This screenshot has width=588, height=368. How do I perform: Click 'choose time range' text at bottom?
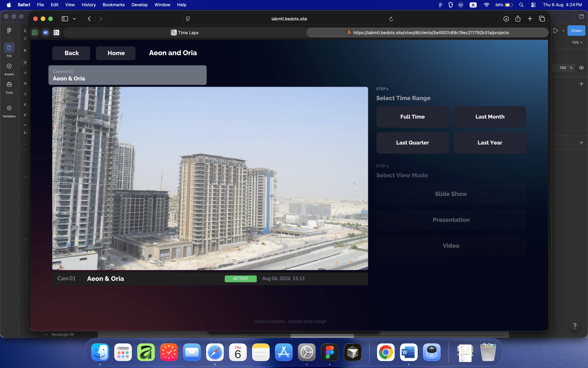(307, 321)
